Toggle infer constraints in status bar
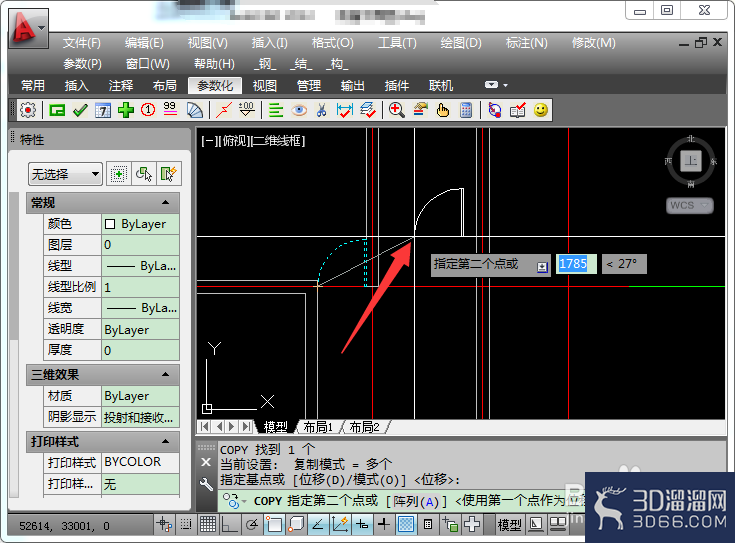 click(165, 525)
